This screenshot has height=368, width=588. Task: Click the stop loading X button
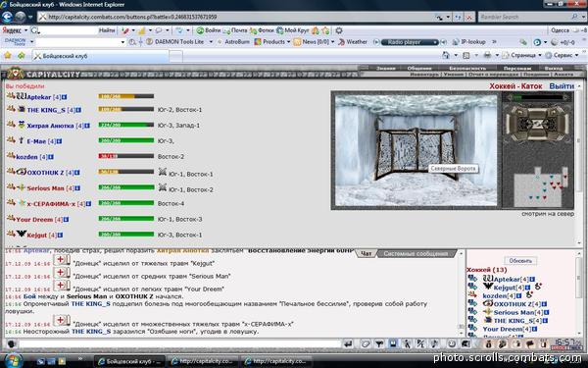click(x=469, y=17)
